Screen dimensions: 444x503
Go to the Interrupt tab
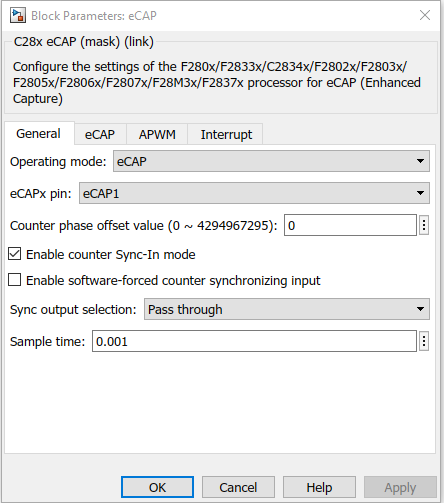226,134
